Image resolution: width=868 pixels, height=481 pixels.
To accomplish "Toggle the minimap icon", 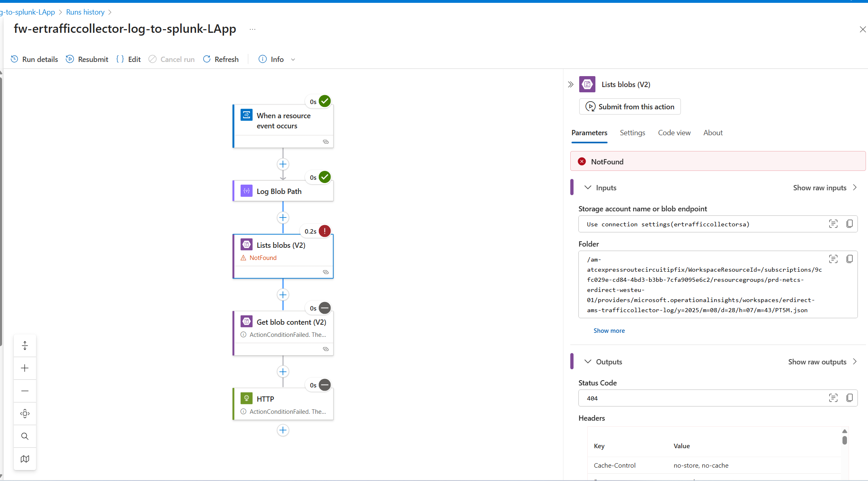I will click(25, 459).
